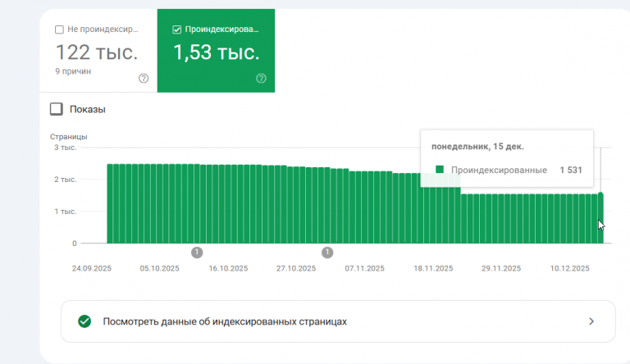Open annotation marker near 27.10.2025 date
The width and height of the screenshot is (630, 364).
click(327, 253)
